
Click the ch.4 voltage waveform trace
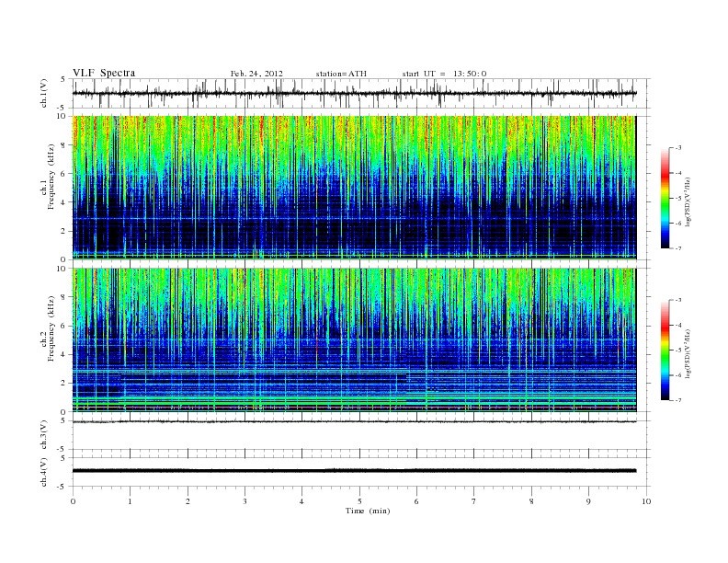[354, 471]
